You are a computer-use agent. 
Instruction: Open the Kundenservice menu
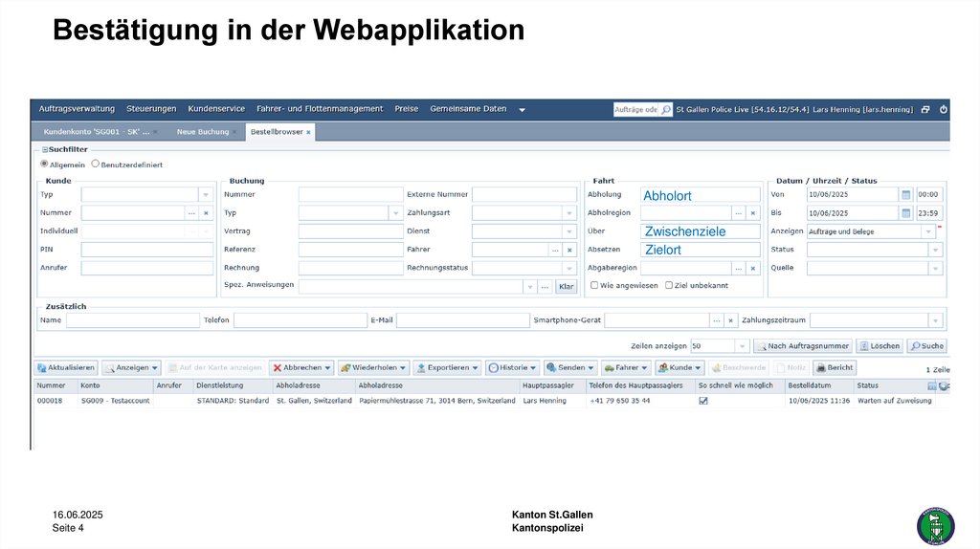[x=216, y=109]
